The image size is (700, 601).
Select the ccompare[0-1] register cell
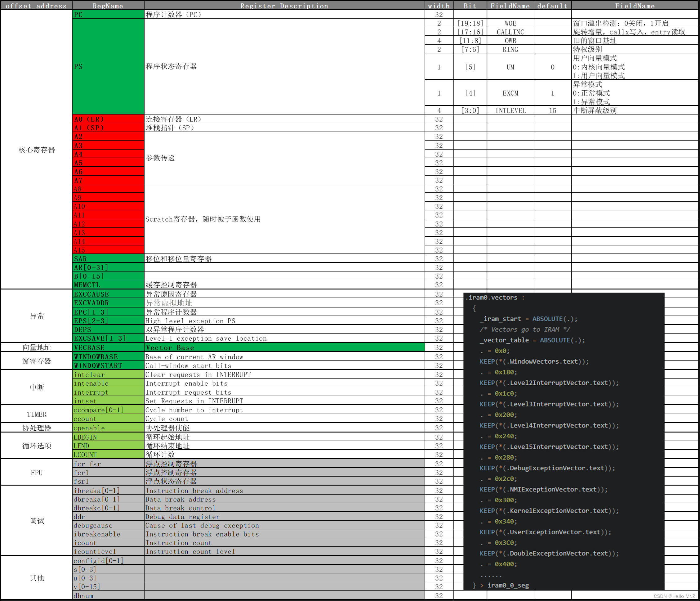tap(108, 410)
